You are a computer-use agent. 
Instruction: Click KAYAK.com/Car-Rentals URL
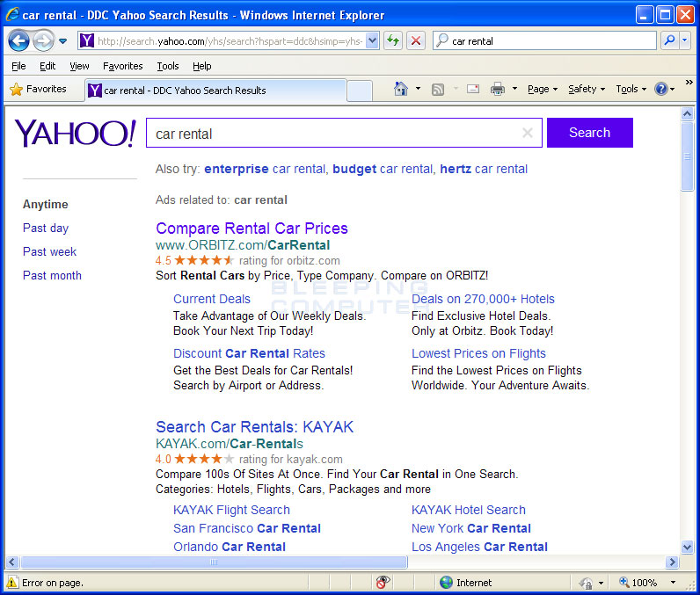(230, 444)
